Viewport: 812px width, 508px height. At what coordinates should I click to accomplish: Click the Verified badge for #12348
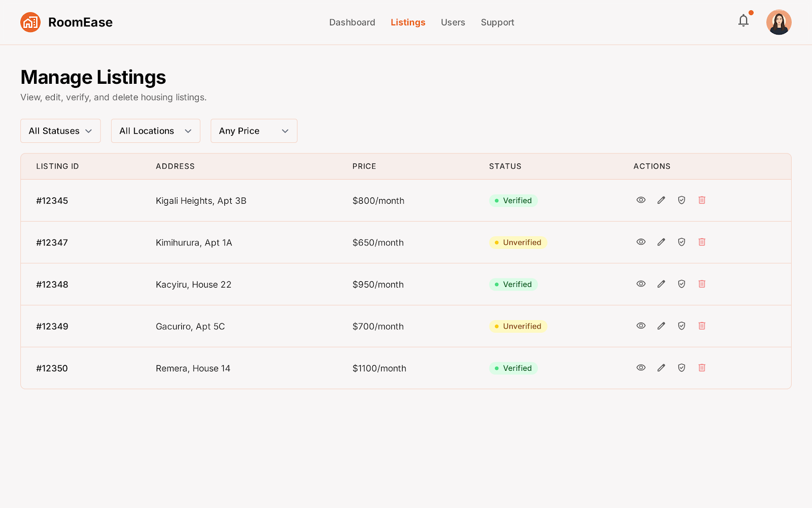(x=513, y=284)
